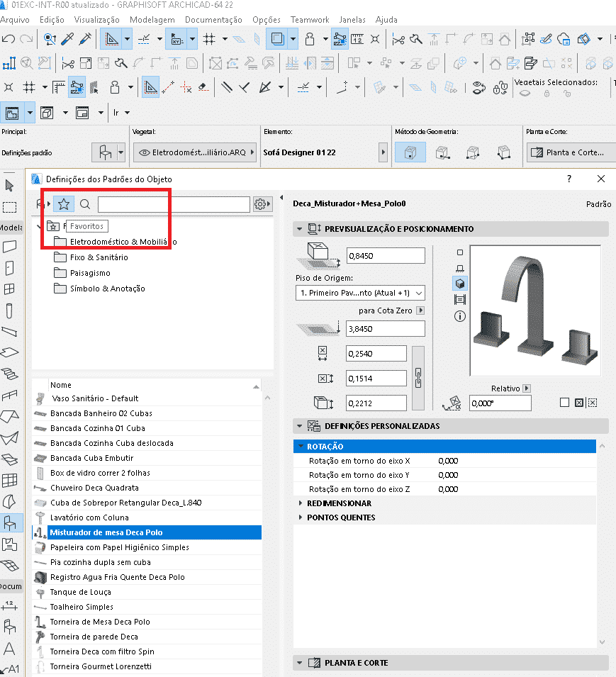
Task: Check the empty checkbox below the preview
Action: tap(564, 402)
